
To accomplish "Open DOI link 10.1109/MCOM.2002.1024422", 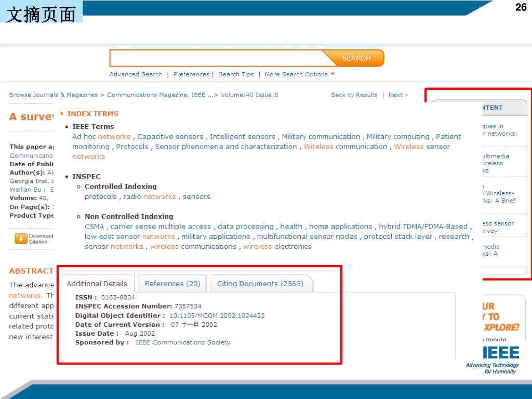I will pos(217,315).
